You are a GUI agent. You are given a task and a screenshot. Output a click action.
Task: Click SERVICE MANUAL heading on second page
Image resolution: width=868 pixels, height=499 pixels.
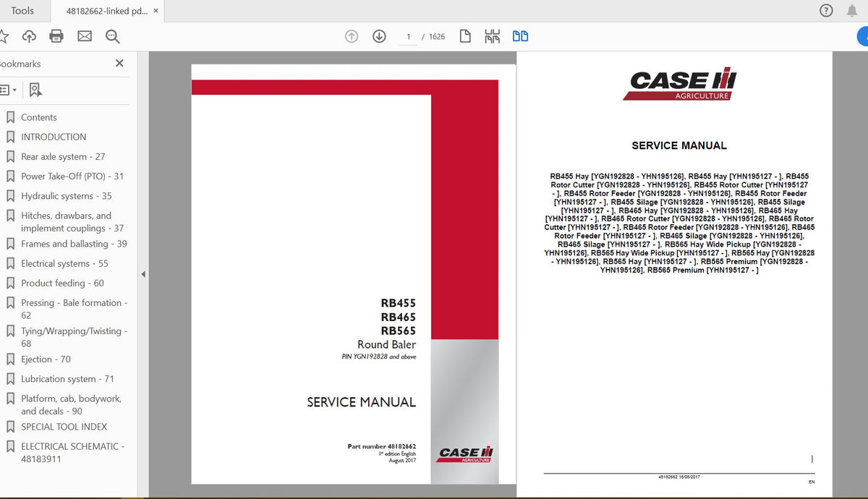[679, 145]
